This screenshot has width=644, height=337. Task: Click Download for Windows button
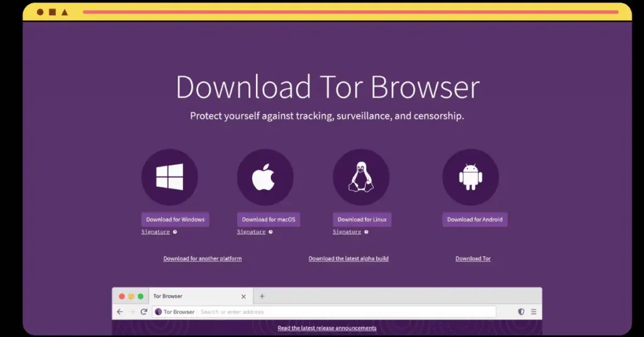(175, 219)
